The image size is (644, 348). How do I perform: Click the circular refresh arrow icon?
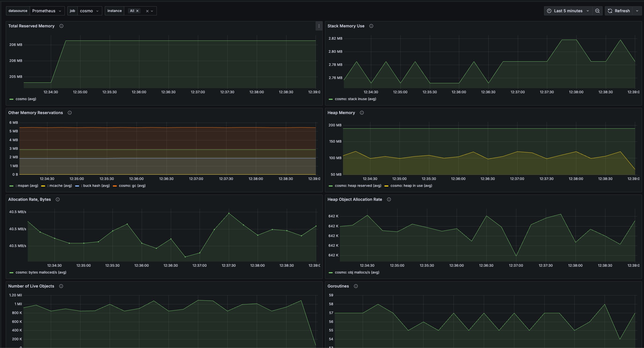(x=610, y=11)
